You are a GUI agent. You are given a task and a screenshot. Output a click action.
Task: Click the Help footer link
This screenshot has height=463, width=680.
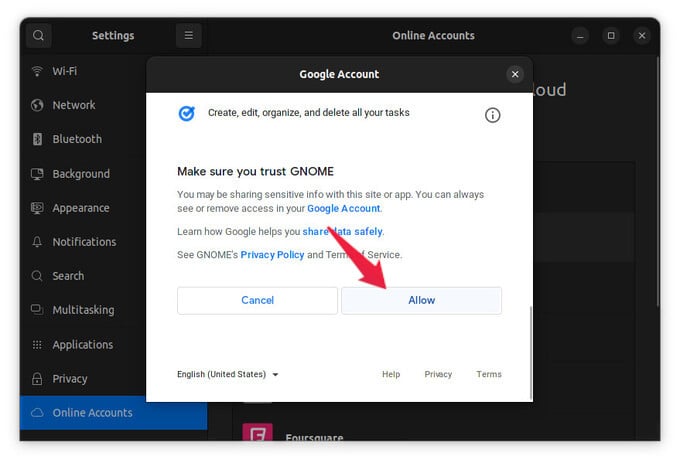pyautogui.click(x=391, y=374)
